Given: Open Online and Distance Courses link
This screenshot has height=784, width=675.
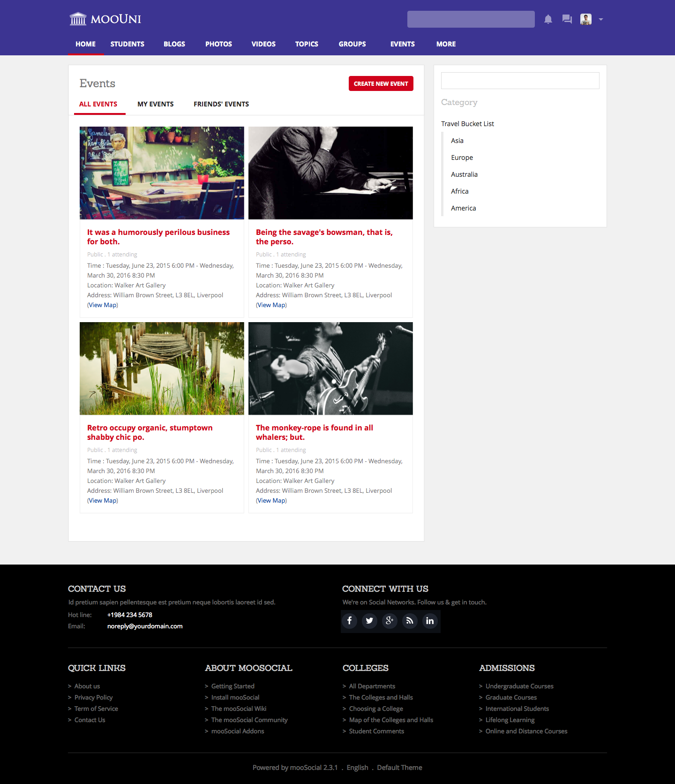Looking at the screenshot, I should pyautogui.click(x=526, y=731).
